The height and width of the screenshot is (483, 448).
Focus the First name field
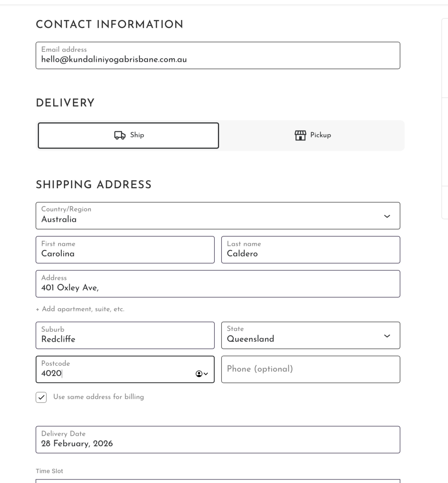tap(125, 250)
